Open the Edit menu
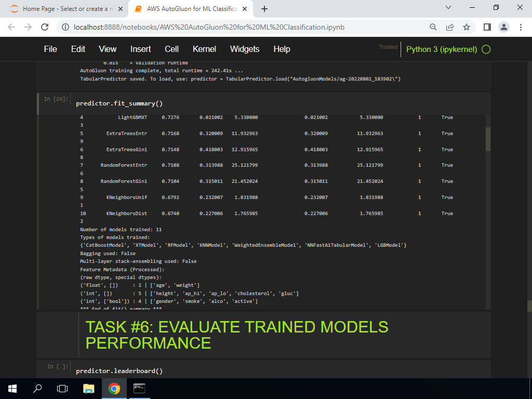 click(x=78, y=49)
